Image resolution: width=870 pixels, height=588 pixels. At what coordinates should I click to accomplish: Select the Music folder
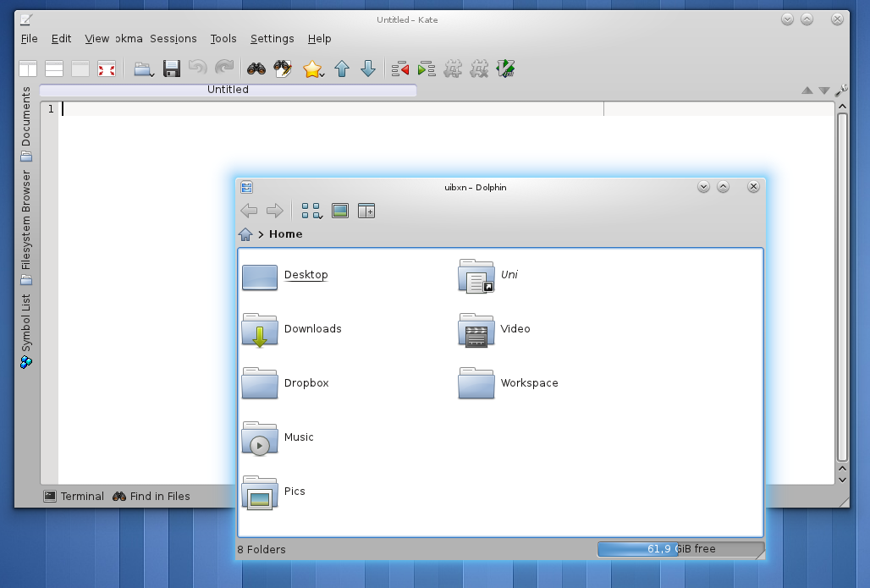[278, 437]
